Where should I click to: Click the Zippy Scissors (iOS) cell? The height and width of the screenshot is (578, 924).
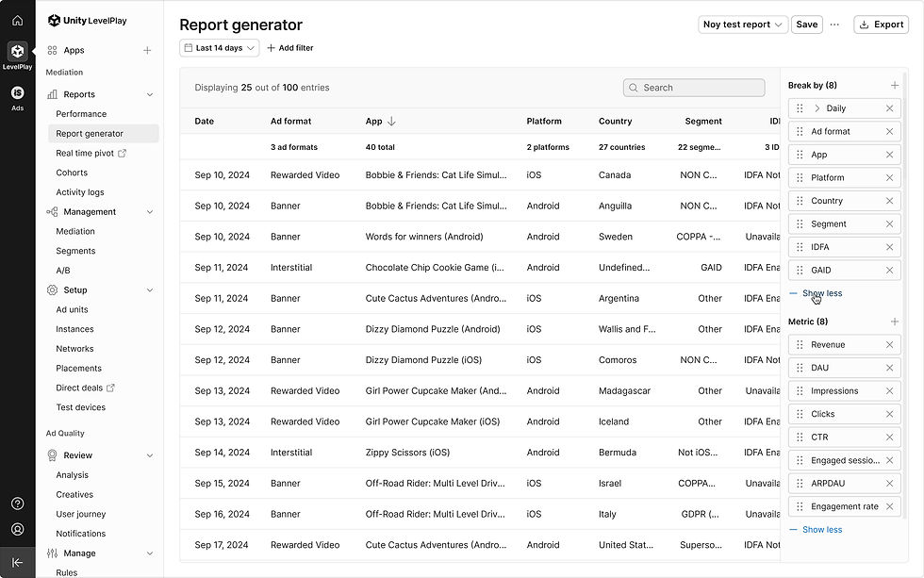pos(407,453)
